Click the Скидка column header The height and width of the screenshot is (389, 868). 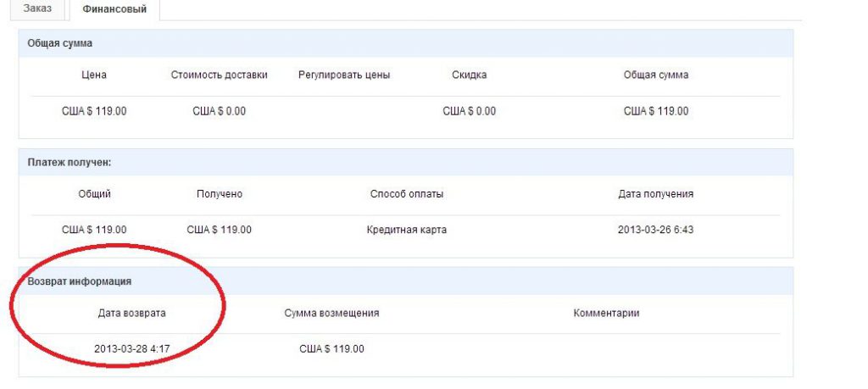coord(470,75)
